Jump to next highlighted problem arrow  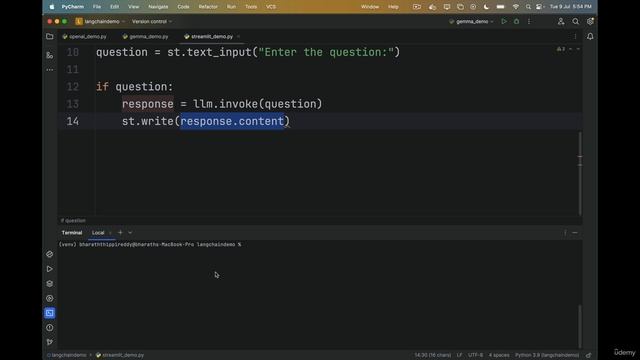pyautogui.click(x=578, y=49)
